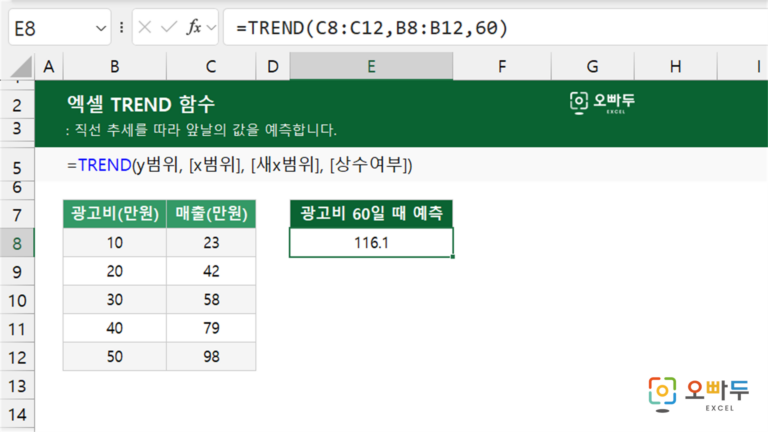The image size is (768, 432).
Task: Click the formula bar with TREND formula
Action: click(x=495, y=28)
